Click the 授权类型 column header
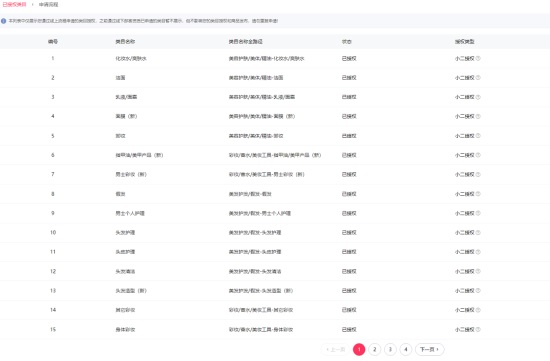Screen dimensions: 550x361 [x=464, y=41]
